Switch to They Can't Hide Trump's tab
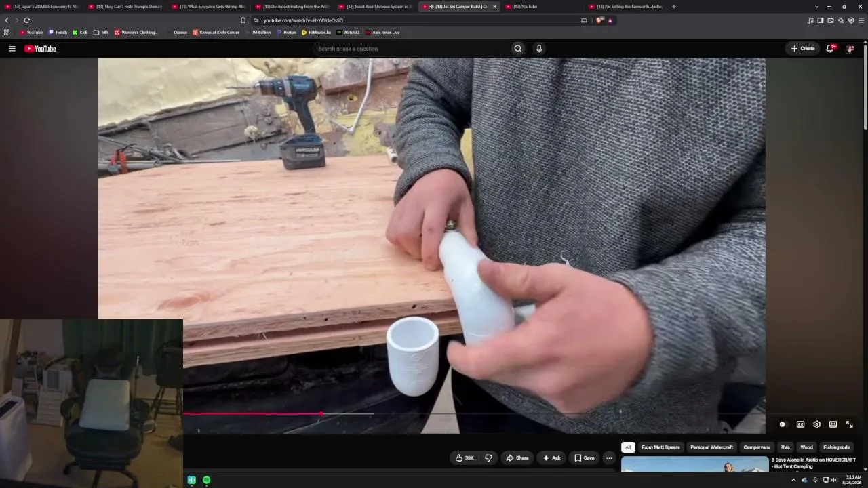The width and height of the screenshot is (868, 488). (x=125, y=7)
